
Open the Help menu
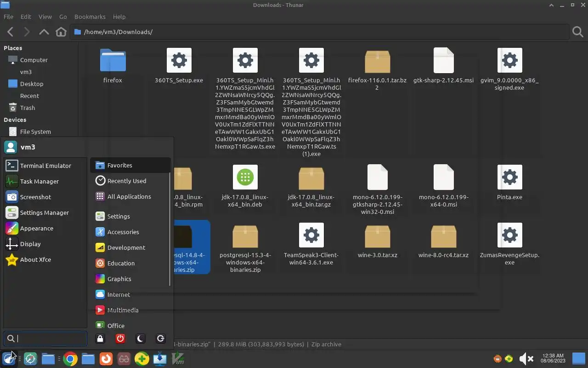pyautogui.click(x=119, y=17)
